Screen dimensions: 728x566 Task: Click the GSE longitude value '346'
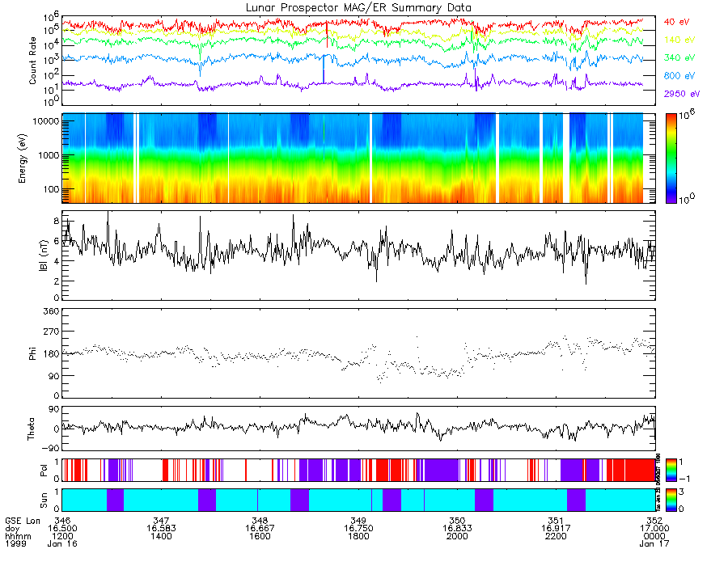coord(62,521)
